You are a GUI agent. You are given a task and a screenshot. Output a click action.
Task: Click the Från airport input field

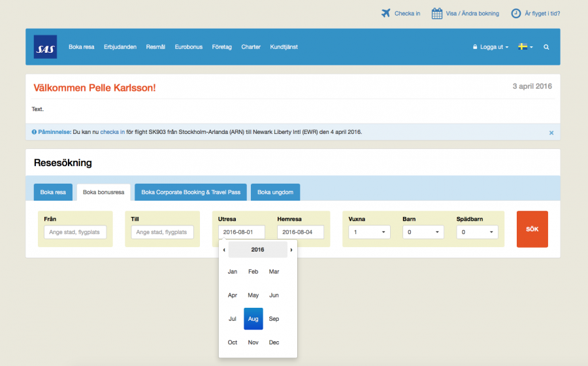tap(75, 232)
